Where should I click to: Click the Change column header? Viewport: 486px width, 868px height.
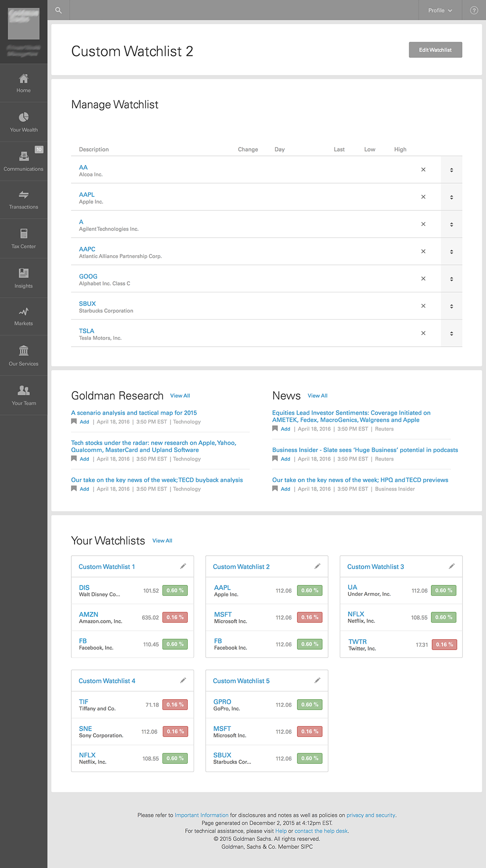(x=248, y=149)
